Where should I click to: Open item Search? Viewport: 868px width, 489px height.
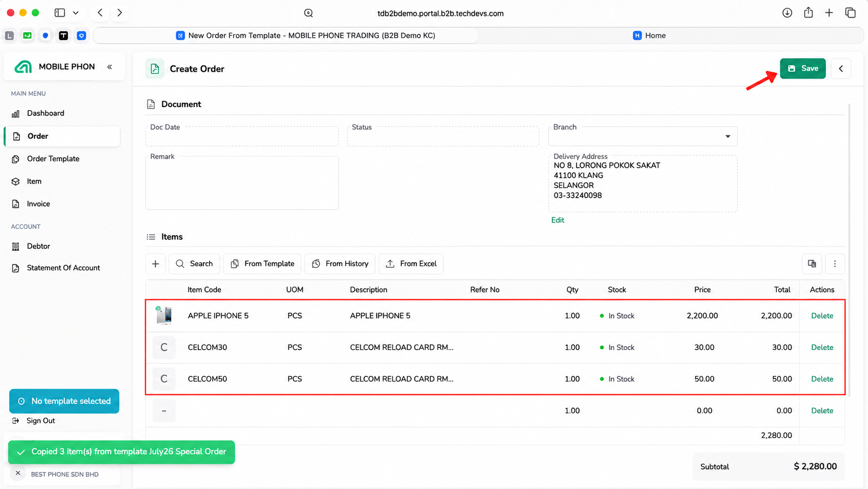194,264
